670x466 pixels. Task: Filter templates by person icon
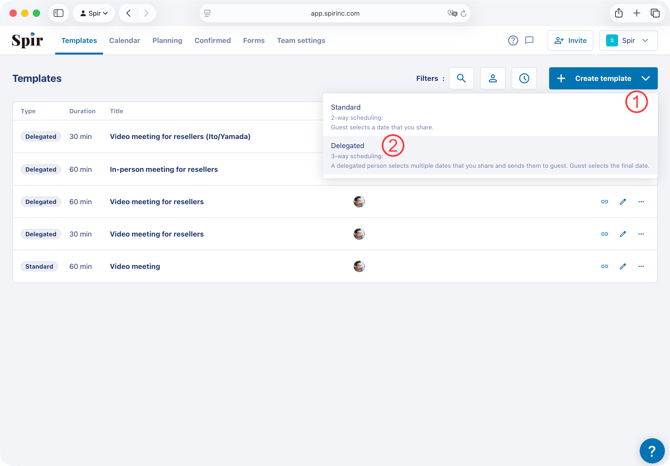click(x=493, y=78)
